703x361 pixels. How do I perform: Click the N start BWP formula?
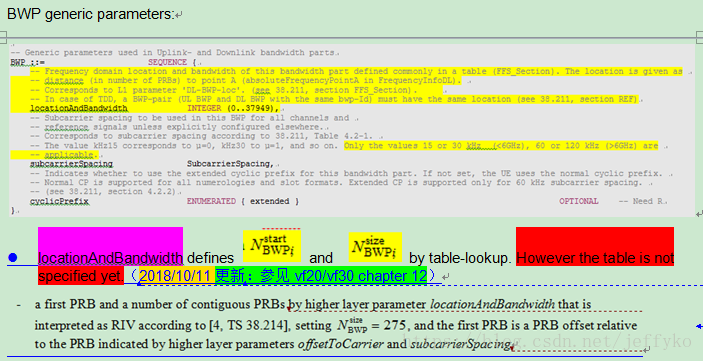pyautogui.click(x=272, y=246)
